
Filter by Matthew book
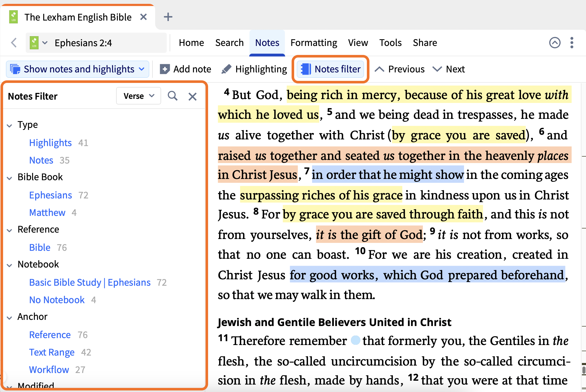(x=47, y=213)
